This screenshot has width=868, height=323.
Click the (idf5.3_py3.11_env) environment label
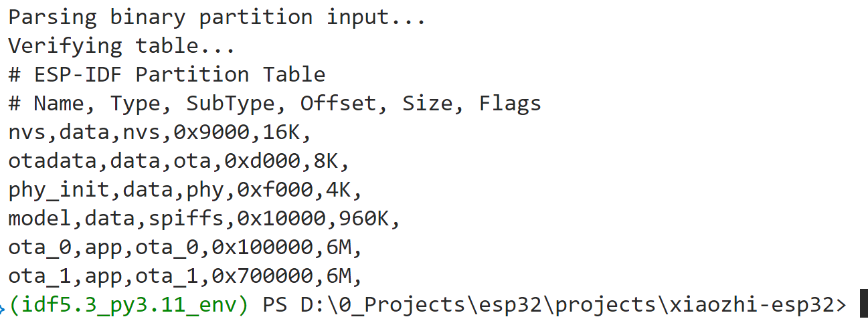[128, 305]
